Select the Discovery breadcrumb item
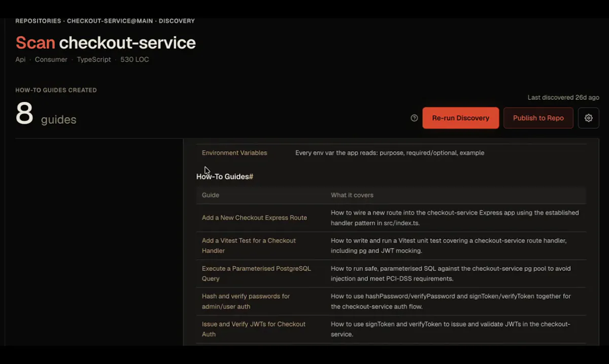Viewport: 609px width, 364px height. pos(177,21)
